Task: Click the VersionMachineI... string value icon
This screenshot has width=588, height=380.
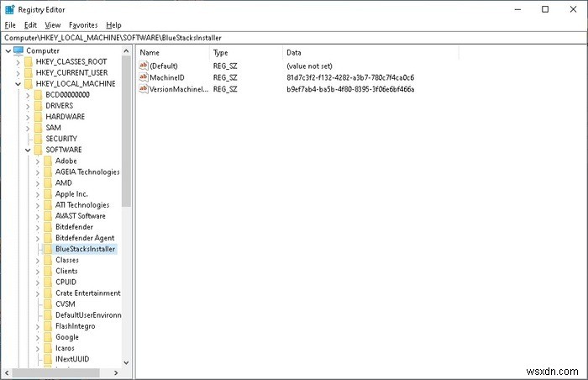Action: click(x=144, y=89)
